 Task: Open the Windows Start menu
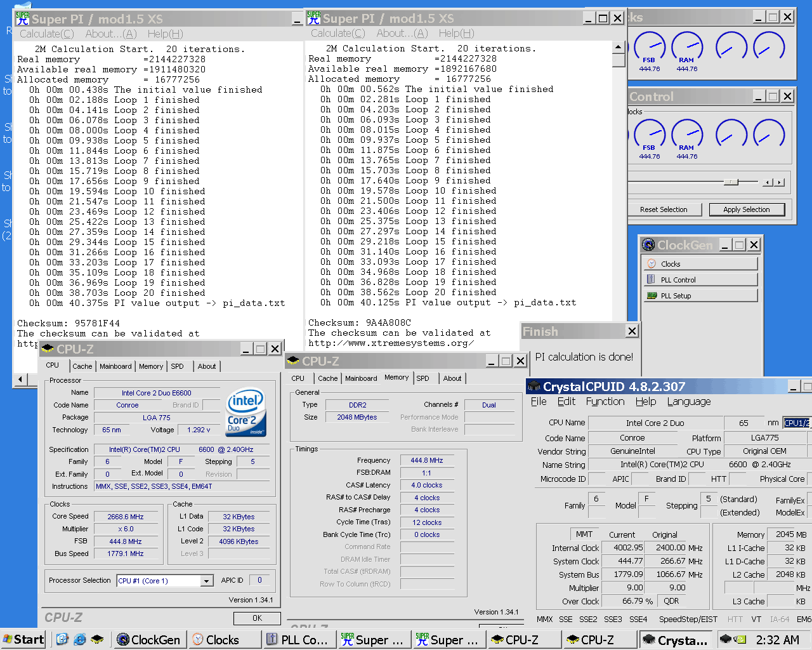[x=23, y=639]
